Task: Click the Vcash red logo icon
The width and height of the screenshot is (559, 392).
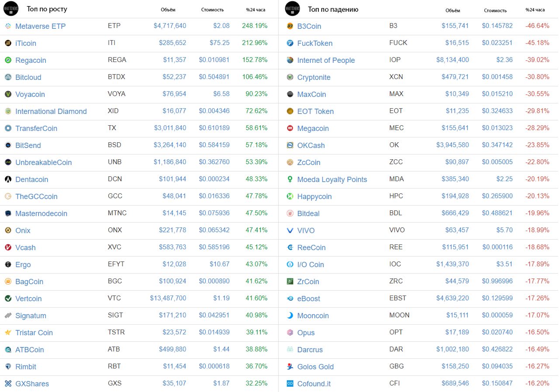Action: 8,248
